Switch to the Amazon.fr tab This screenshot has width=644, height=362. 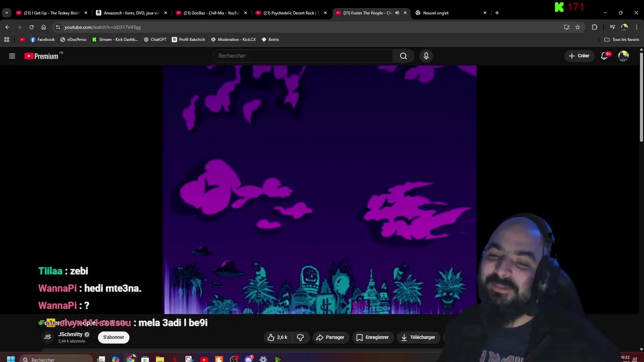pyautogui.click(x=131, y=13)
